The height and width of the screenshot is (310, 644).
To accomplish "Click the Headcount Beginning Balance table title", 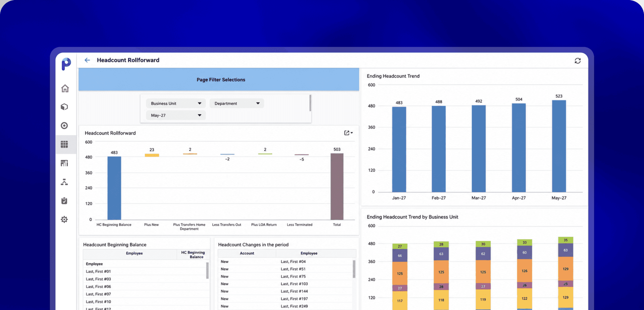I will [x=115, y=245].
